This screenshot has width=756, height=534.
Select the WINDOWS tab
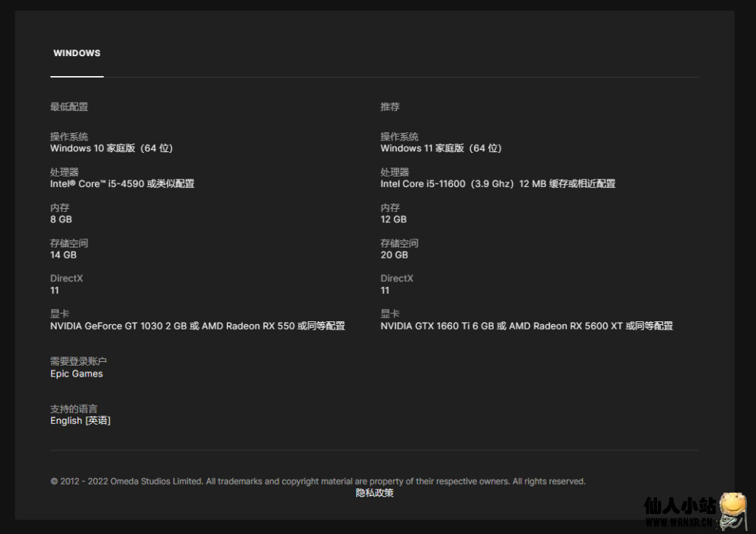point(77,53)
